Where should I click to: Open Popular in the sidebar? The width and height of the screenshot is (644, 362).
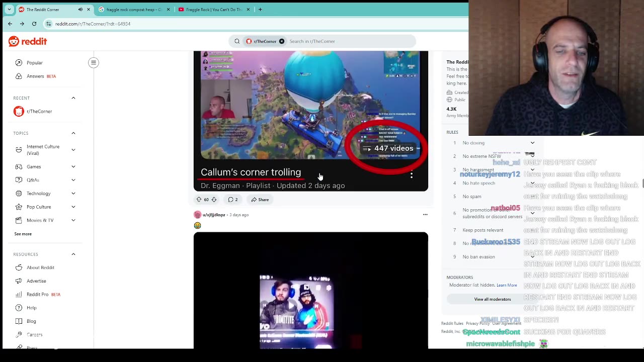[35, 63]
